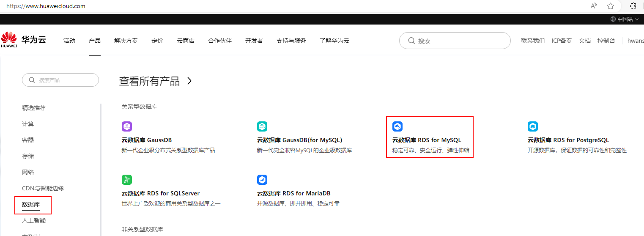Click the globe icon beside 中国站
This screenshot has height=236, width=644.
613,19
